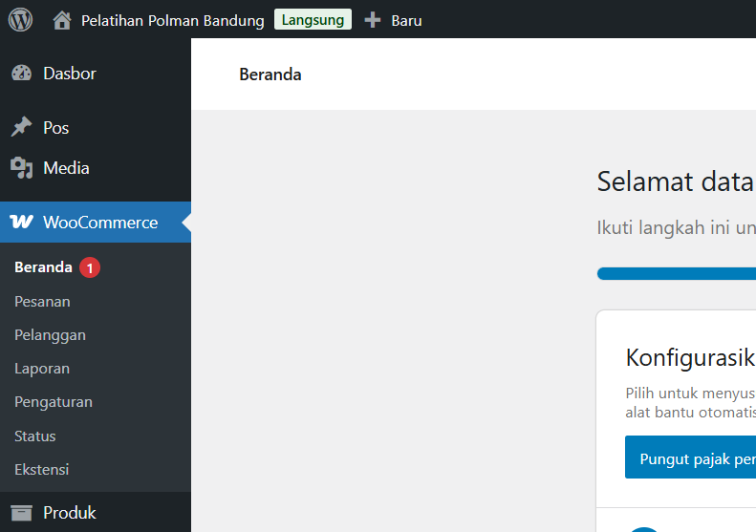Open the Laporan reports page

click(x=42, y=369)
